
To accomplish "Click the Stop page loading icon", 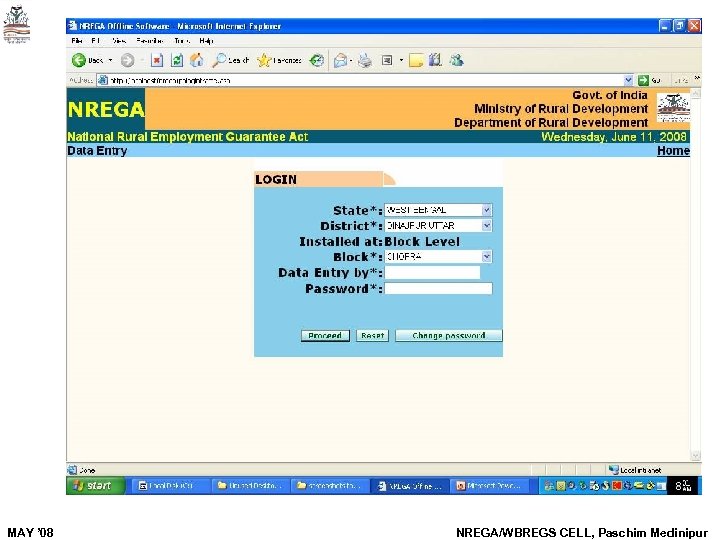I will [x=157, y=60].
